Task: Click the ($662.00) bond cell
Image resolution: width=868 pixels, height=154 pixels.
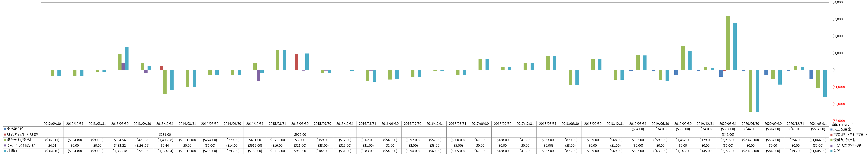Action: coord(367,140)
